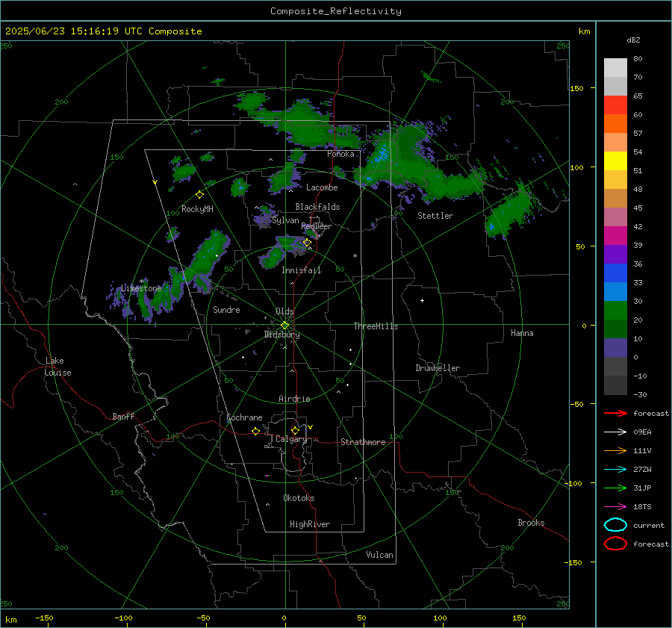The image size is (672, 628).
Task: Click the Stettler city label
Action: 435,216
